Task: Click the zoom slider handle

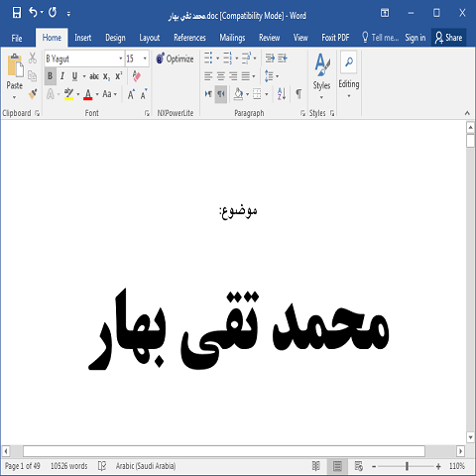Action: [407, 466]
